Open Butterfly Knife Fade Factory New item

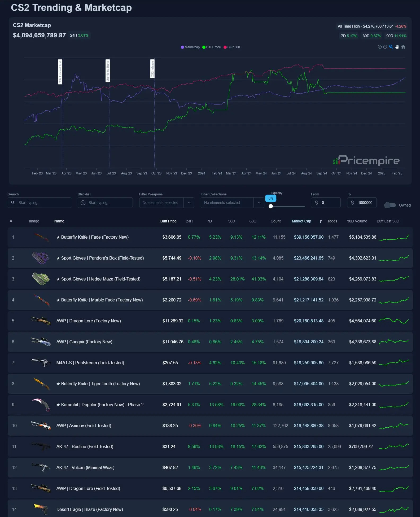[x=93, y=237]
